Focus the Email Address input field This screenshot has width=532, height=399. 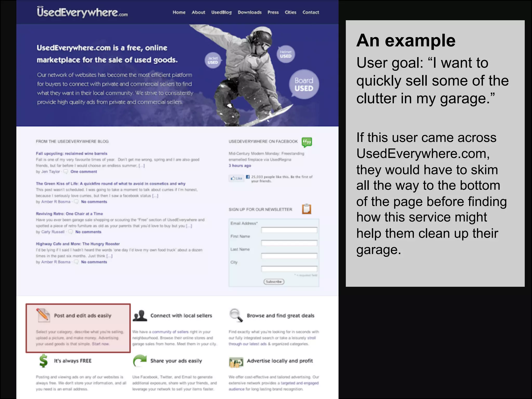coord(289,230)
